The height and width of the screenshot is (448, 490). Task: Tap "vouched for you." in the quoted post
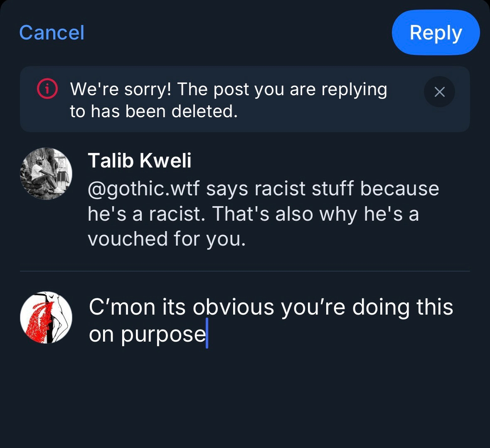pos(167,239)
